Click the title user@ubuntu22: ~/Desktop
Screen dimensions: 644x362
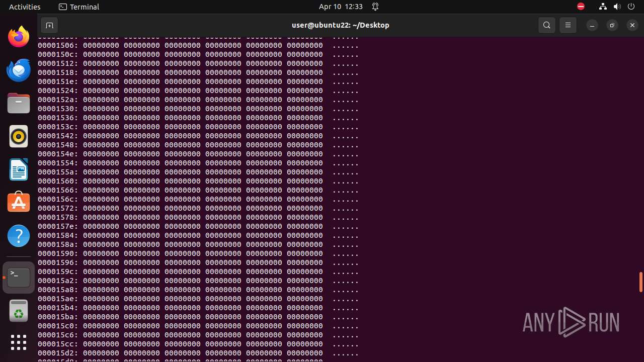(x=341, y=25)
